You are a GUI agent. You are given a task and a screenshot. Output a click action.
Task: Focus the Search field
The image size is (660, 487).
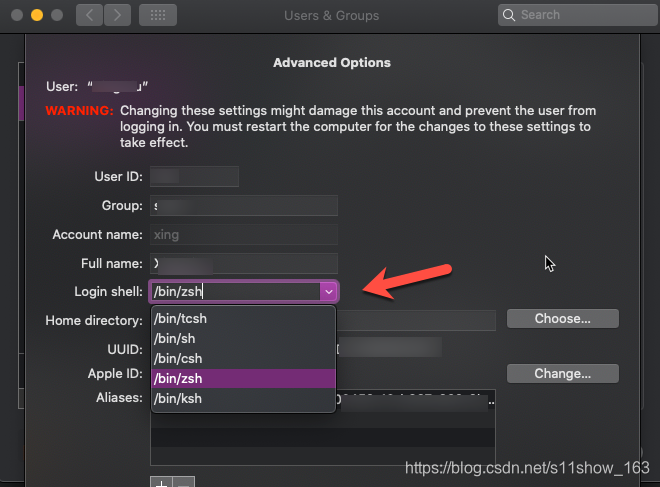(x=578, y=15)
